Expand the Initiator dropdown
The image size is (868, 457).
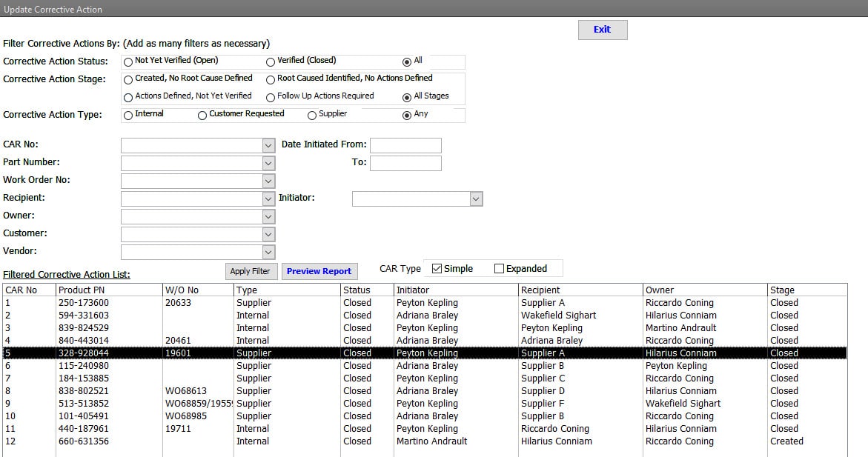coord(476,199)
